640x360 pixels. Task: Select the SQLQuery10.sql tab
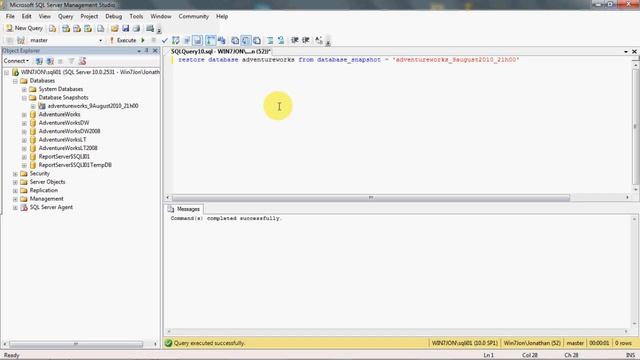coord(220,51)
